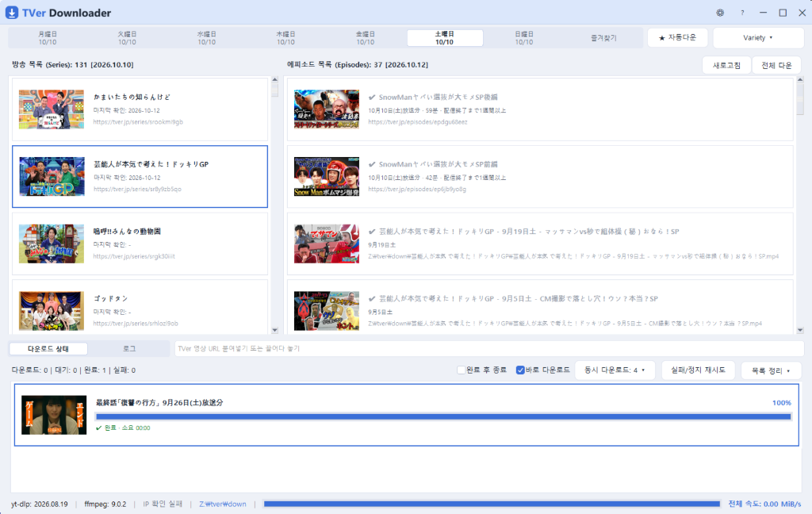The width and height of the screenshot is (812, 514).
Task: Select the 金曜日 10/10 tab
Action: pos(365,38)
